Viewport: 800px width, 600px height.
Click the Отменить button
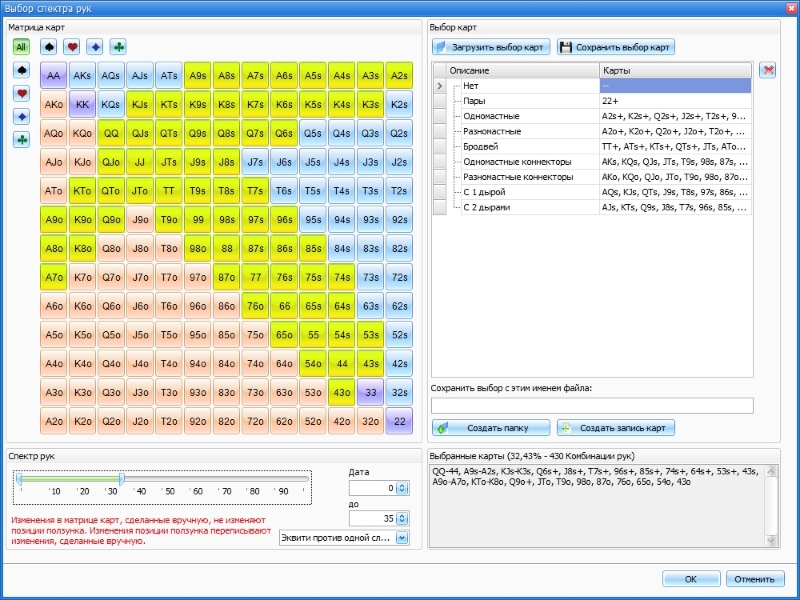pyautogui.click(x=755, y=579)
